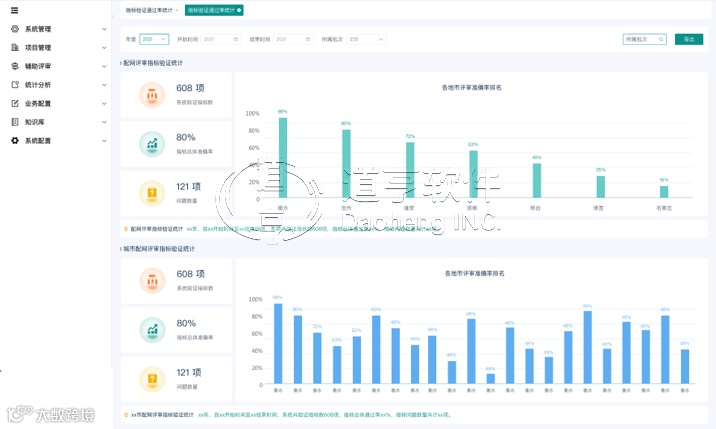Image resolution: width=716 pixels, height=429 pixels.
Task: Click the tallest teal 衡水 bar
Action: coord(283,158)
